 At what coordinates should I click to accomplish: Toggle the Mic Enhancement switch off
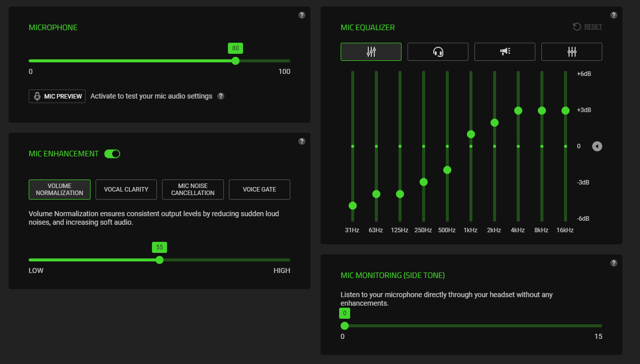[112, 154]
